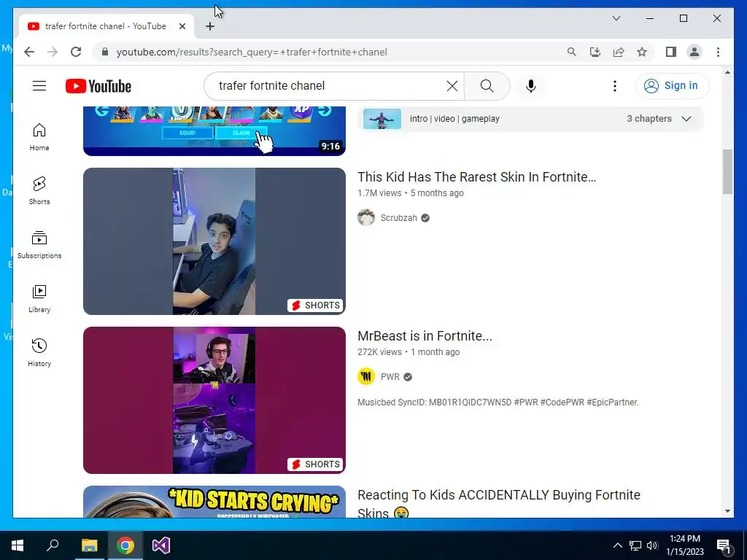This screenshot has height=560, width=747.
Task: Open History in the sidebar
Action: (x=39, y=352)
